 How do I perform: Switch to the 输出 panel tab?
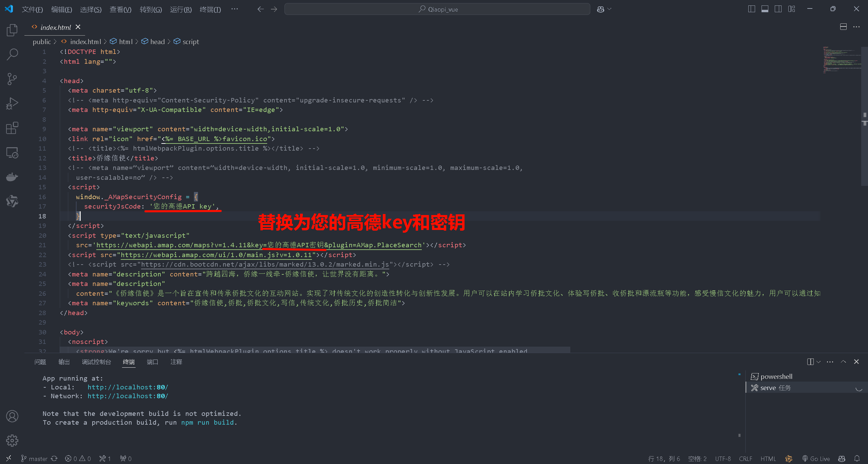click(64, 362)
